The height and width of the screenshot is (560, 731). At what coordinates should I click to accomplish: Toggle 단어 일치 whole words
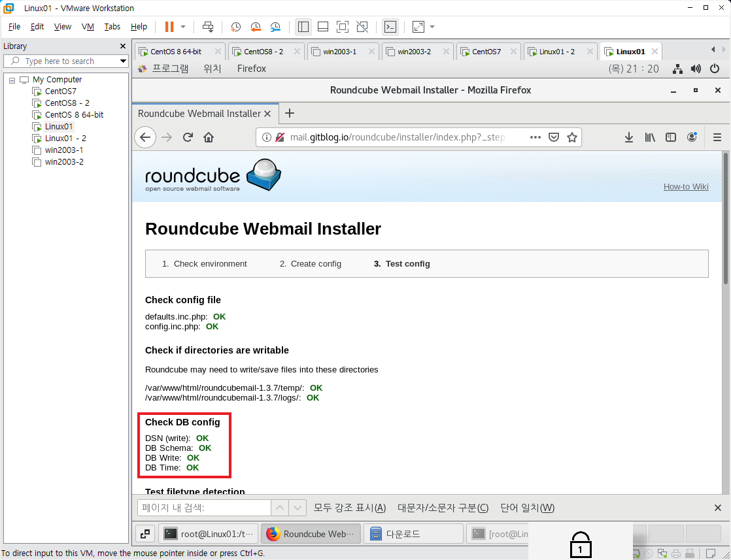527,508
